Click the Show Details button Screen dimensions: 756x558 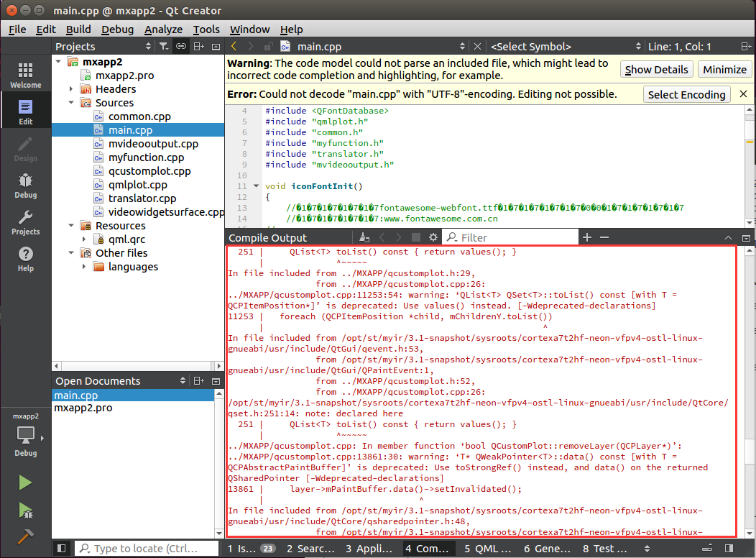pyautogui.click(x=657, y=70)
